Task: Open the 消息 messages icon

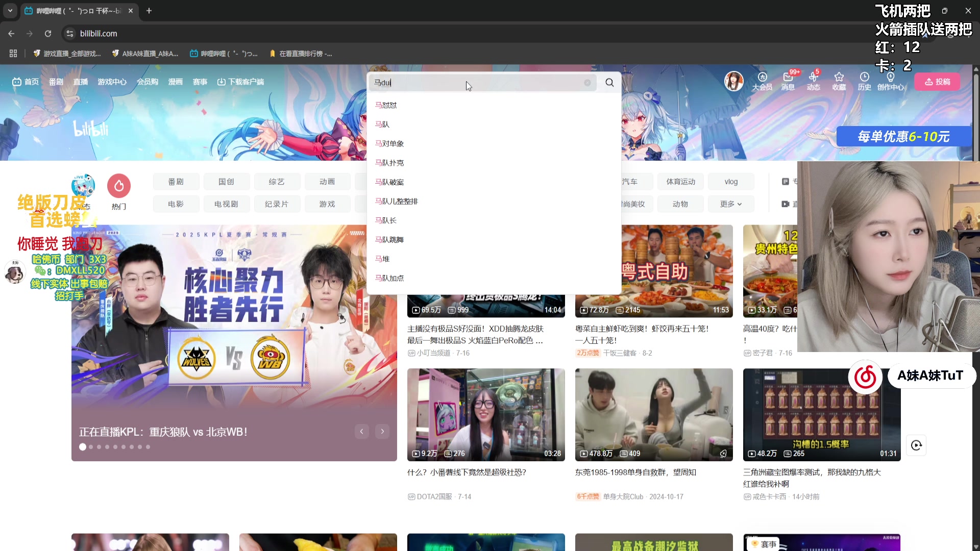Action: click(788, 81)
